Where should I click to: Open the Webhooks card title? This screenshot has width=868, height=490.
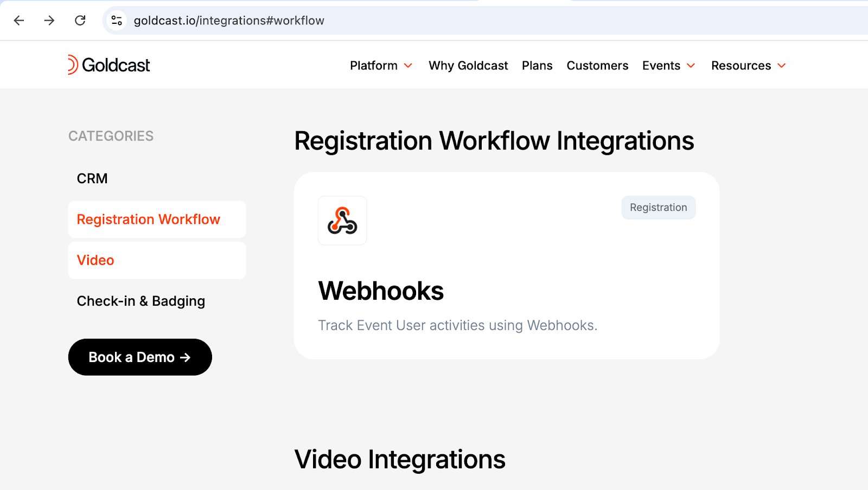381,291
